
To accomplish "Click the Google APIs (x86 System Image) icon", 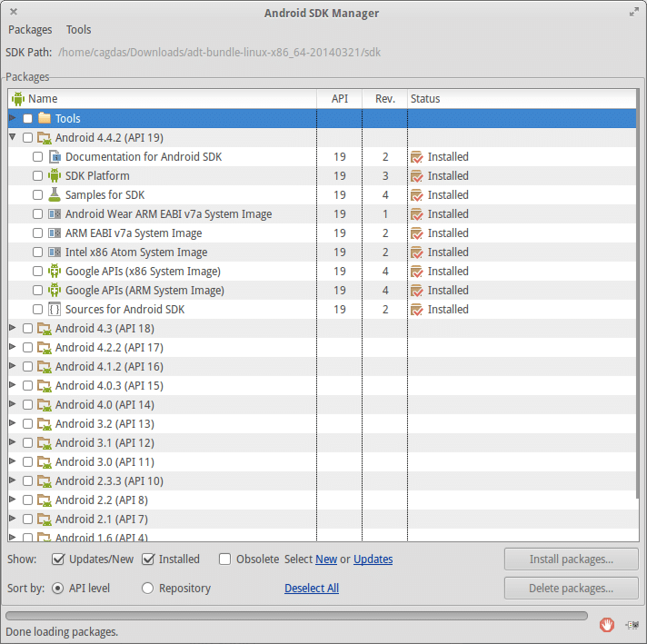I will point(55,271).
